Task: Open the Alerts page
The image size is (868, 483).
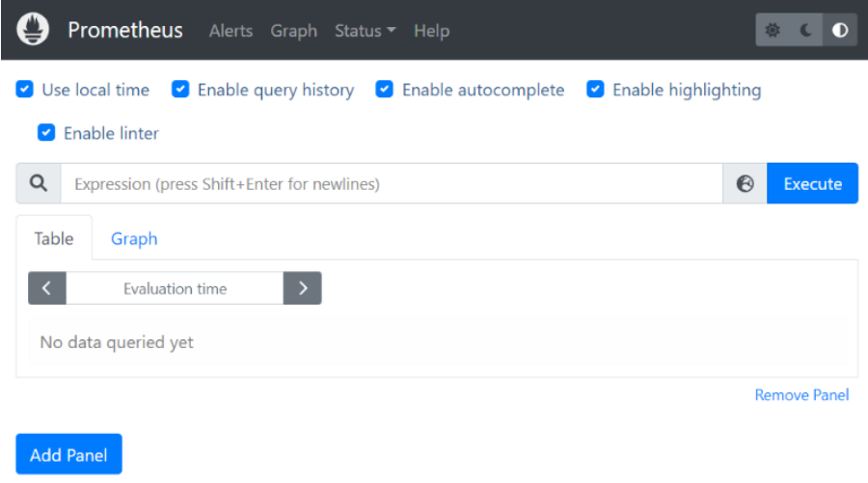Action: click(231, 31)
